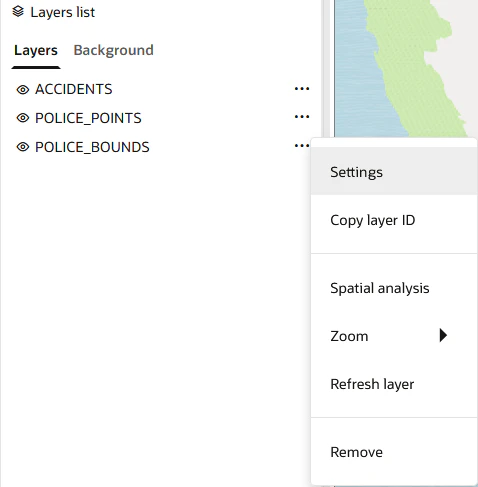Open the ACCIDENTS layer three-dot menu

(302, 89)
